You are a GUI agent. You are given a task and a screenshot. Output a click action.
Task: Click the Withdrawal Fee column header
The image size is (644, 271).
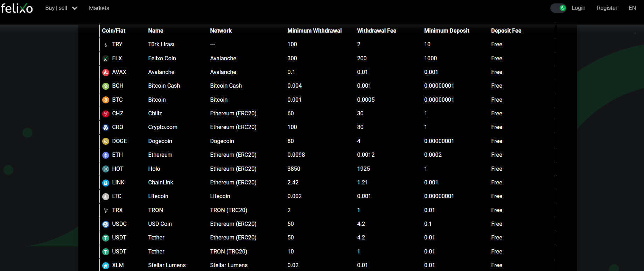pyautogui.click(x=377, y=31)
